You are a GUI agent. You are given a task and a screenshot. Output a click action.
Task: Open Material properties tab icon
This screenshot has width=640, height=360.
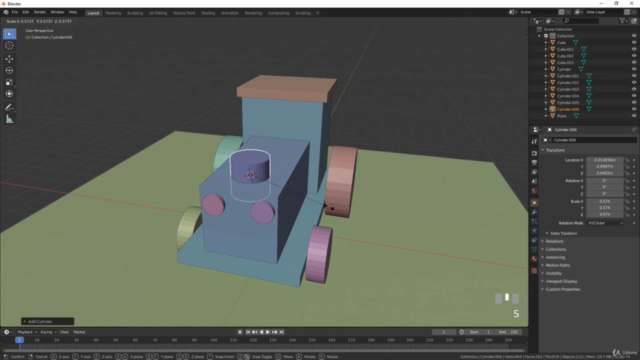click(534, 259)
